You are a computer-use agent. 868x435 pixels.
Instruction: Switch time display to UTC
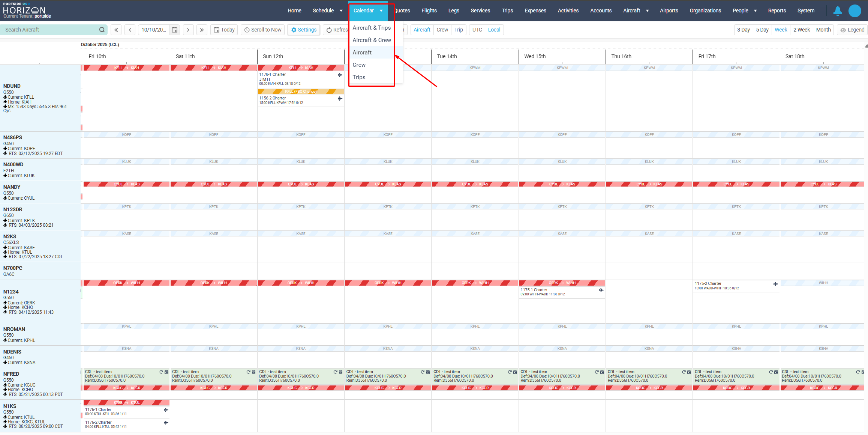pos(477,30)
